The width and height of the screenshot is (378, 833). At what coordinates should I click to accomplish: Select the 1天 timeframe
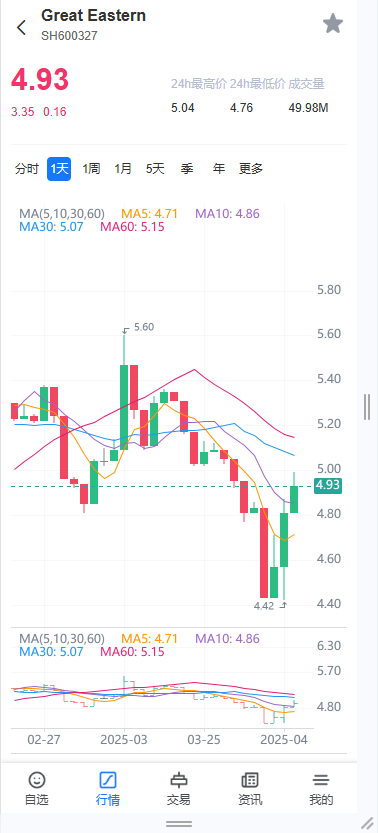coord(59,169)
